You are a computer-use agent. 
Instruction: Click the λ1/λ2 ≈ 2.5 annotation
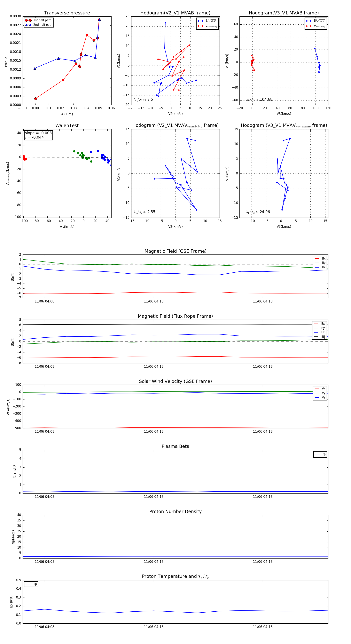(x=143, y=100)
